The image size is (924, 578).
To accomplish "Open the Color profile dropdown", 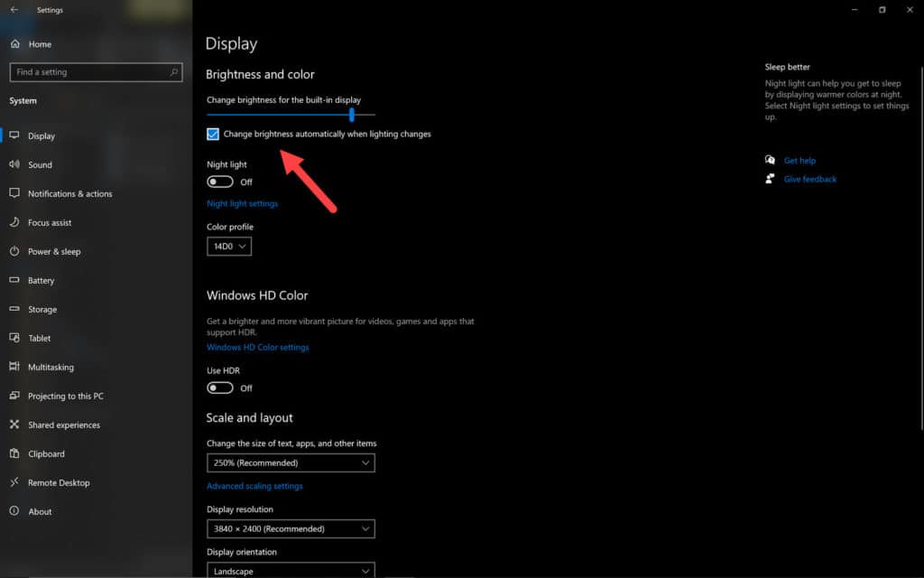I will tap(229, 246).
